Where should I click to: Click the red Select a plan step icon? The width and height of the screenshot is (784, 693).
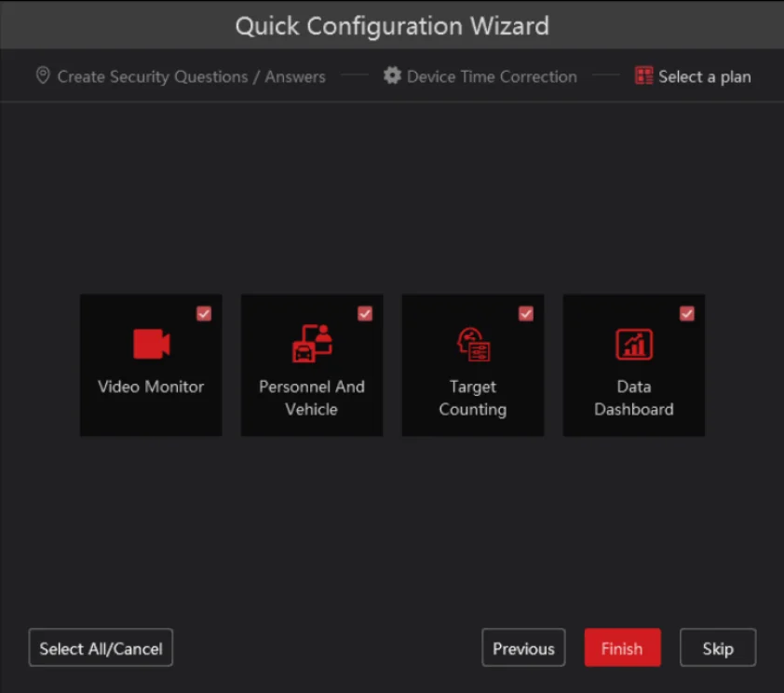(x=643, y=76)
